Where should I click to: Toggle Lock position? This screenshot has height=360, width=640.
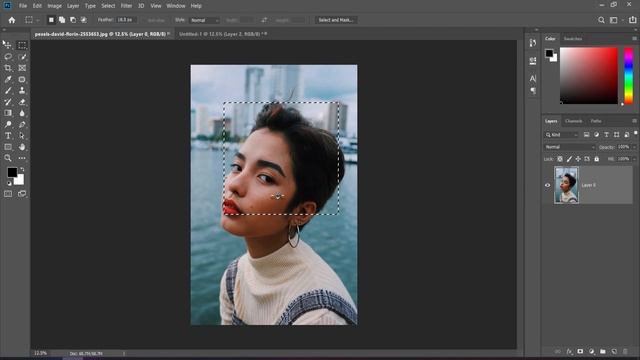click(x=578, y=159)
